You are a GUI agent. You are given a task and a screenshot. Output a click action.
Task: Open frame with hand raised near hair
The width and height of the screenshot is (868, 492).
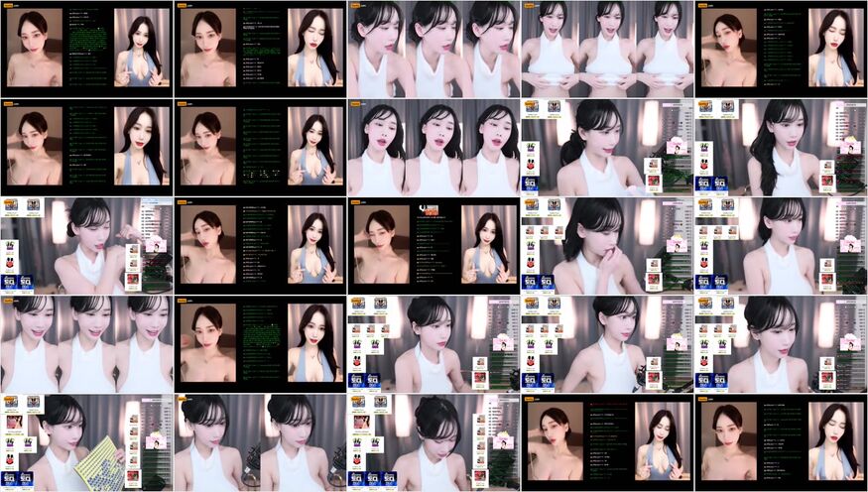[x=86, y=245]
